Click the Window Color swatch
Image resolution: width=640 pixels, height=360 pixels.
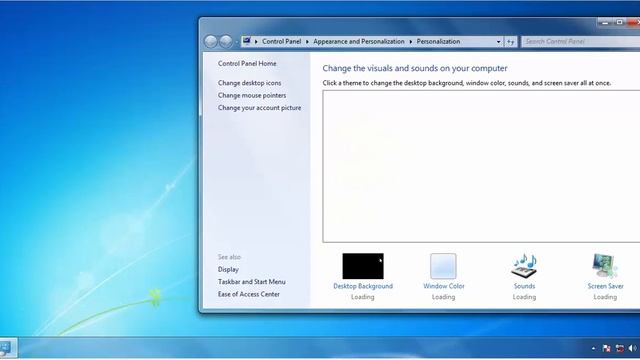pos(443,266)
